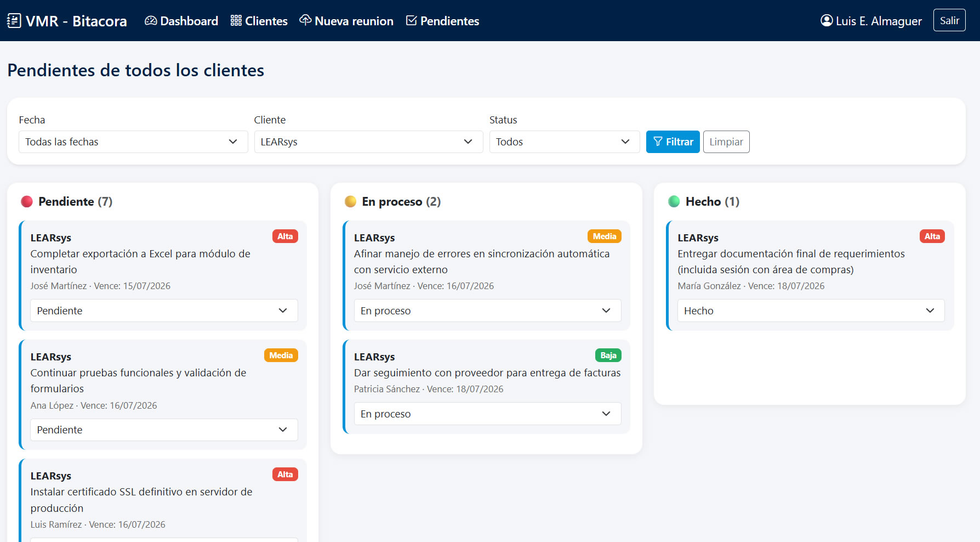Open the user name Luis E. Almaguer
The image size is (980, 542).
(879, 21)
